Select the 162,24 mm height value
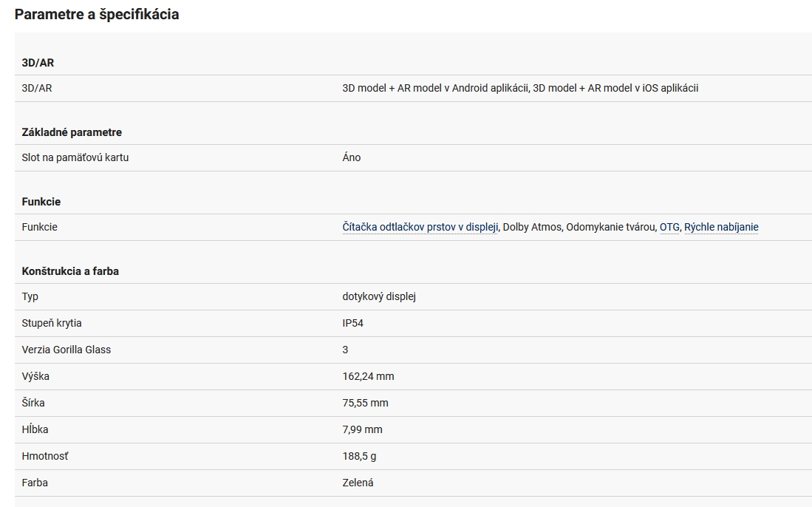 [x=368, y=376]
